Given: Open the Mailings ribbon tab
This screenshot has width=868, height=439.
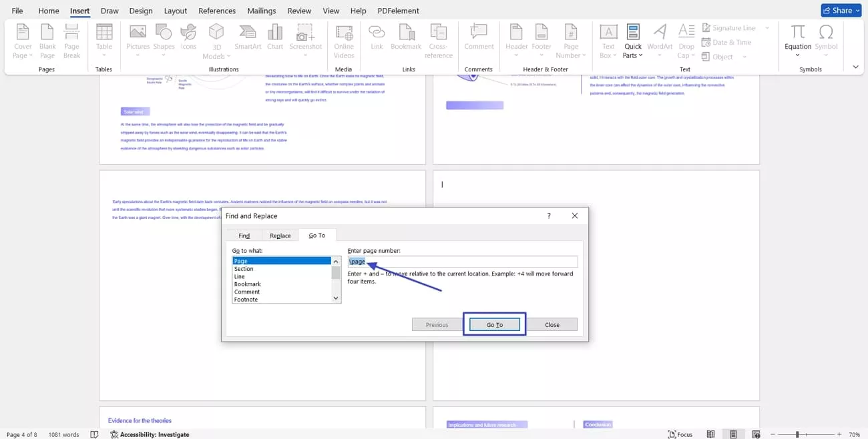Looking at the screenshot, I should click(x=261, y=10).
